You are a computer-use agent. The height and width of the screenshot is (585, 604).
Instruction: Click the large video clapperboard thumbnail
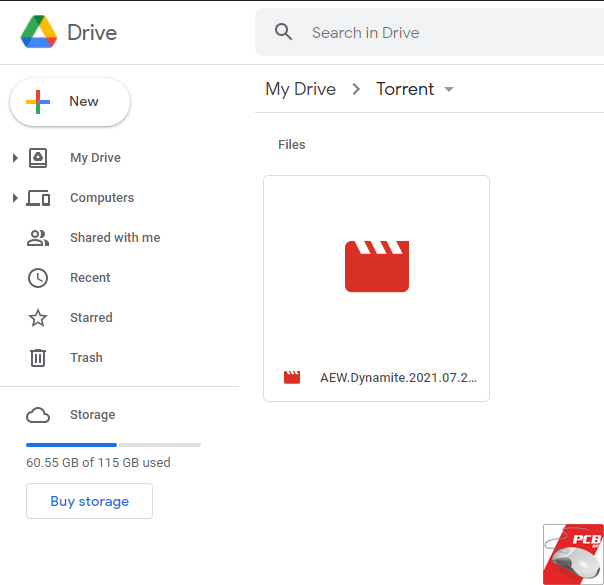click(377, 266)
